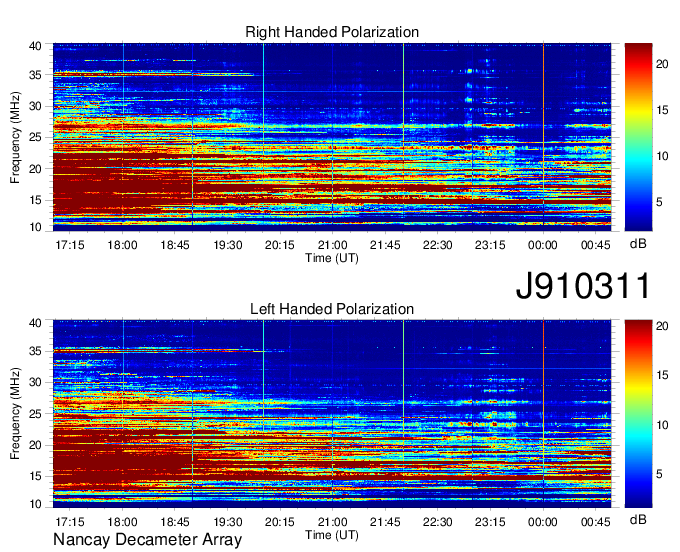
Task: Click 22:30 time tick on Left Handed plot
Action: click(438, 522)
